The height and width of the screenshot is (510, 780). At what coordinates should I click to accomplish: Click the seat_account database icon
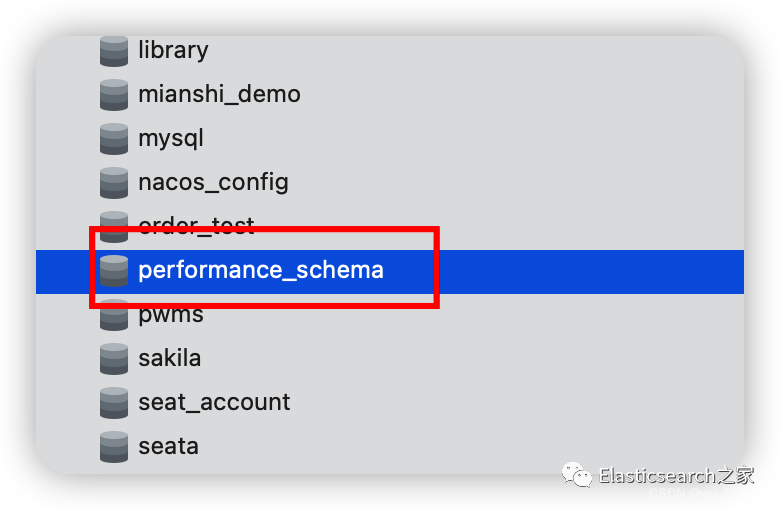[x=114, y=402]
